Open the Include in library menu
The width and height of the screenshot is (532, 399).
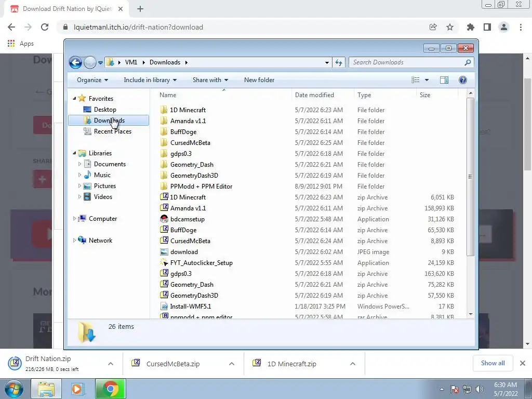tap(150, 80)
